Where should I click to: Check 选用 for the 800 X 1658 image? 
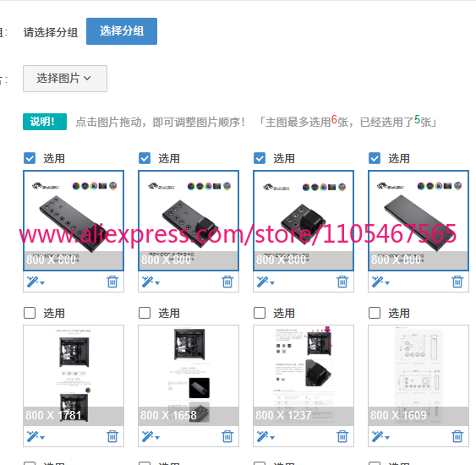(x=145, y=313)
